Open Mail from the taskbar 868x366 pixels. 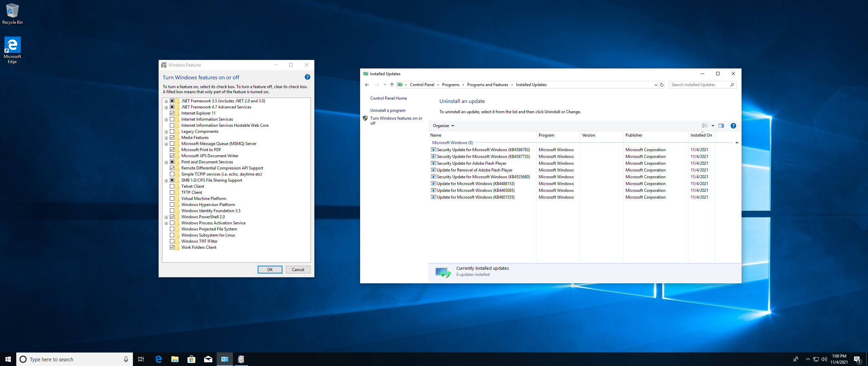208,359
